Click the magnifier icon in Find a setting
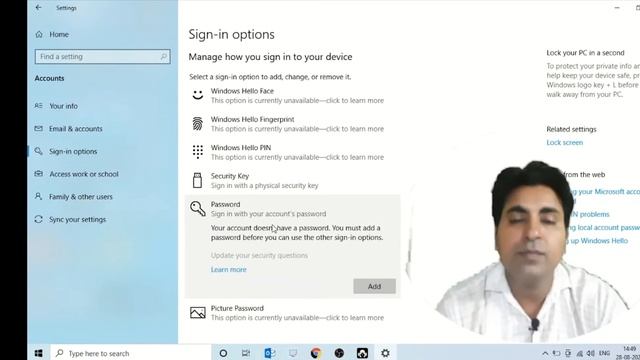 pos(163,56)
